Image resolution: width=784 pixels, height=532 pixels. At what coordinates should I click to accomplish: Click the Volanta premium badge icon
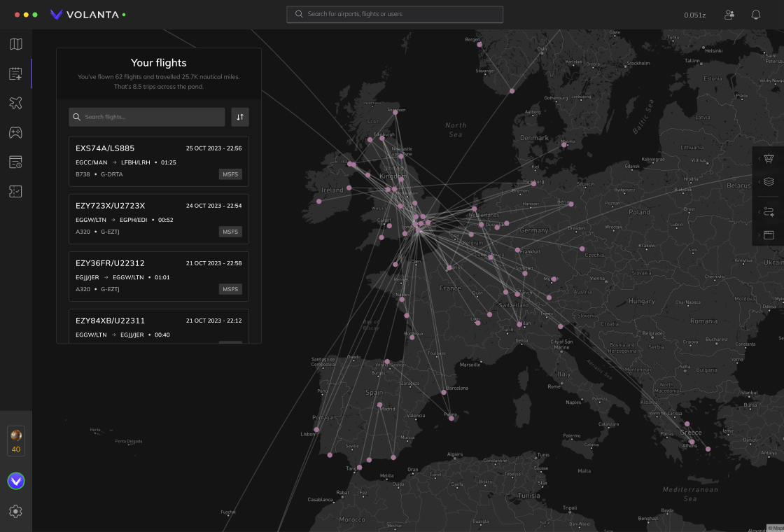15,481
